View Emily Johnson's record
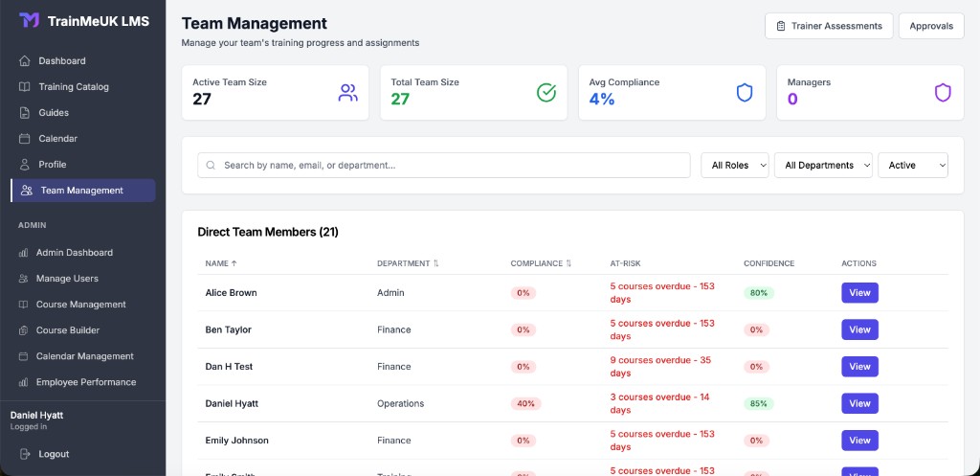The image size is (980, 476). (x=859, y=441)
